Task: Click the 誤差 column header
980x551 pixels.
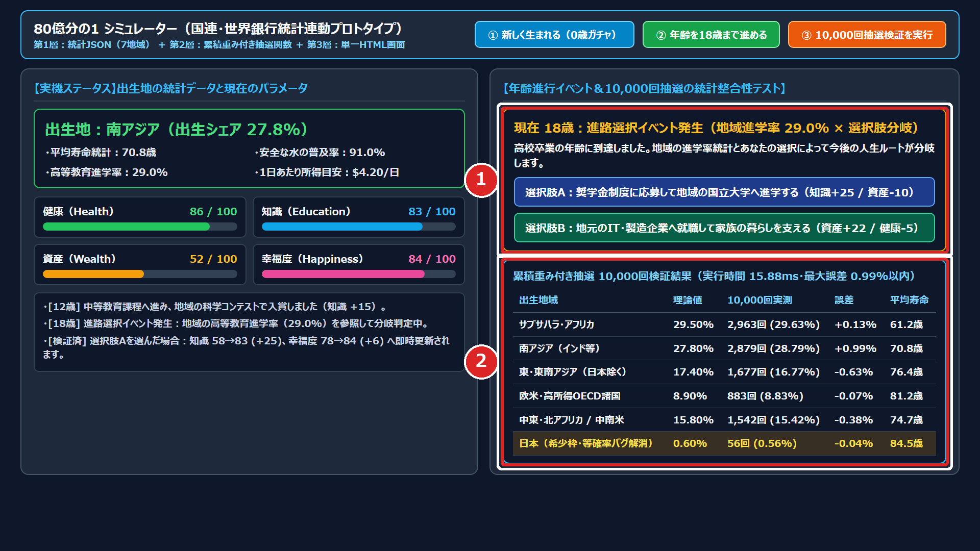Action: (x=844, y=299)
